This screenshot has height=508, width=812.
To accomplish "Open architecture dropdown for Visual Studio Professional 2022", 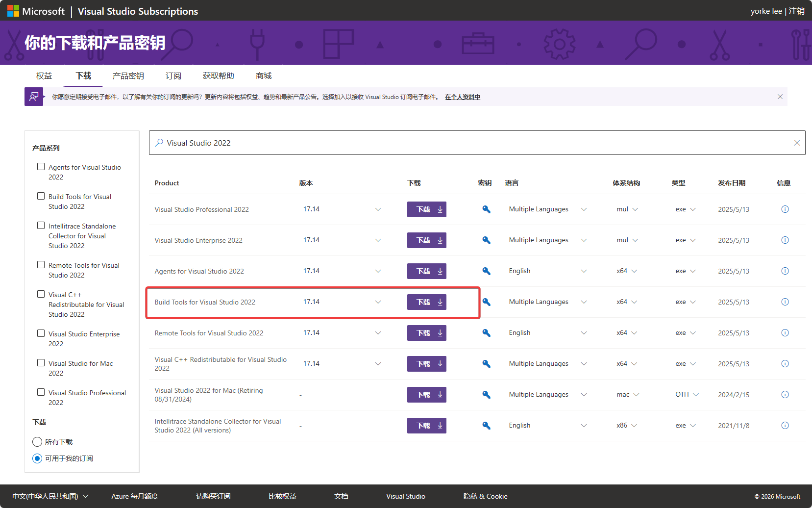I will tap(635, 209).
